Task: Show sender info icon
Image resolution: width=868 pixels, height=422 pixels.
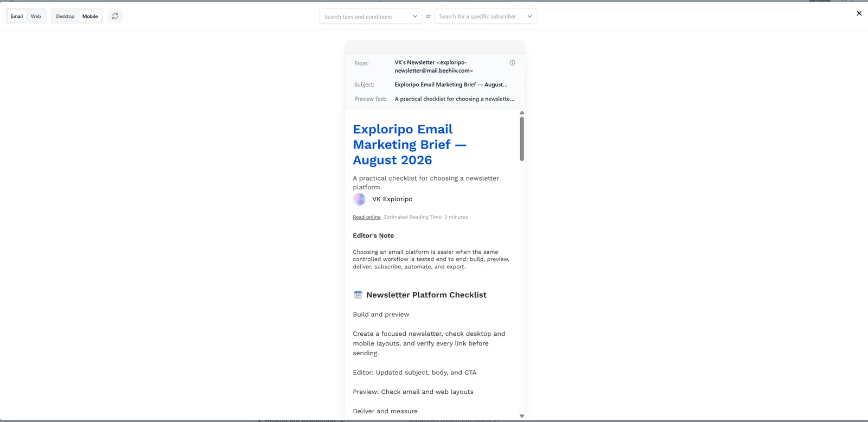Action: point(512,63)
